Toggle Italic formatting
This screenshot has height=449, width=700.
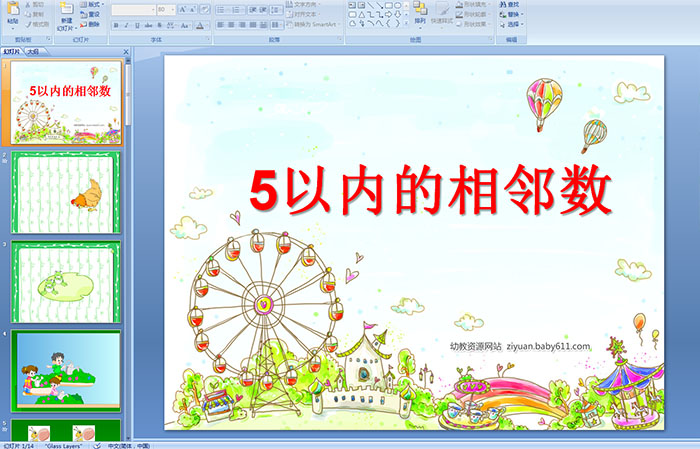[x=126, y=25]
